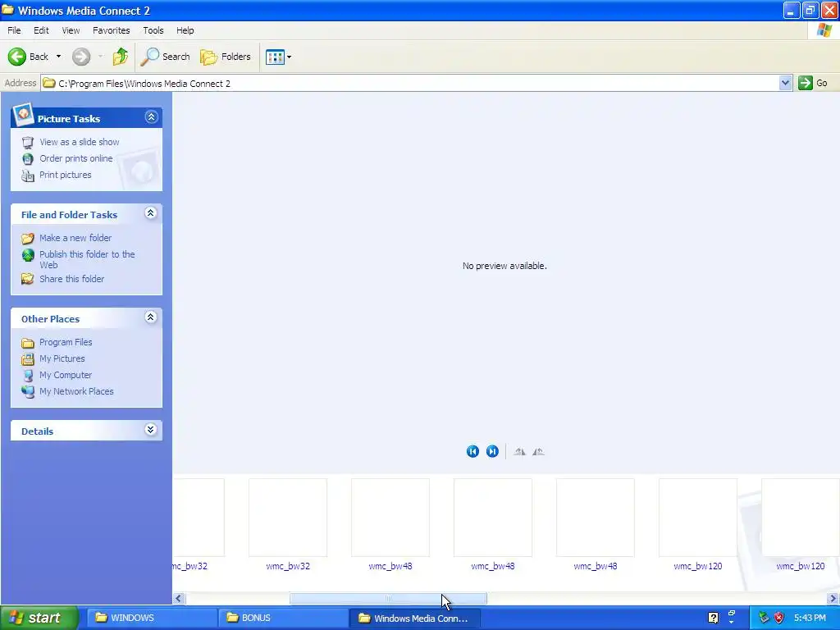The image size is (840, 630).
Task: Expand the Details panel
Action: [x=151, y=430]
